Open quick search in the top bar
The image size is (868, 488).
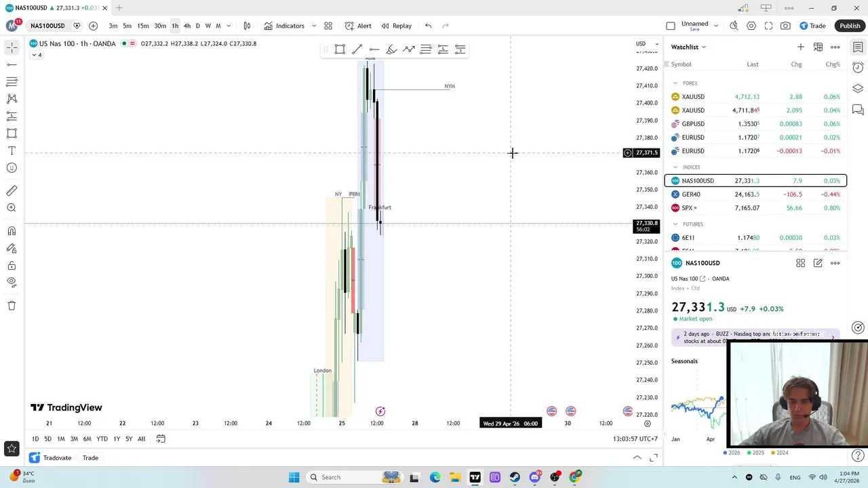coord(734,26)
